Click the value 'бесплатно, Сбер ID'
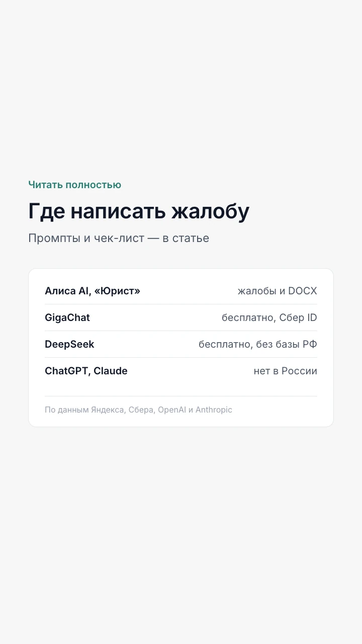Image resolution: width=362 pixels, height=644 pixels. [x=269, y=317]
